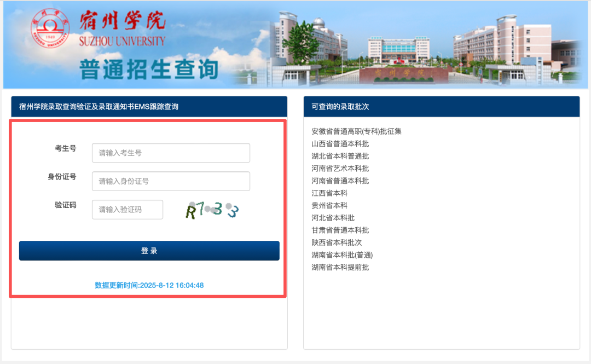The height and width of the screenshot is (364, 591).
Task: Click 甘肃省普通本科批 in batch list
Action: [x=340, y=230]
